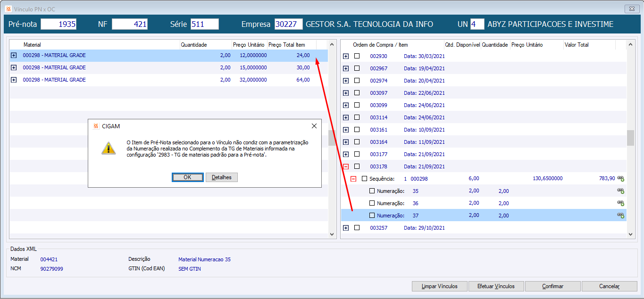Viewport: 644px width, 299px height.
Task: Select order text 003164
Action: point(378,142)
